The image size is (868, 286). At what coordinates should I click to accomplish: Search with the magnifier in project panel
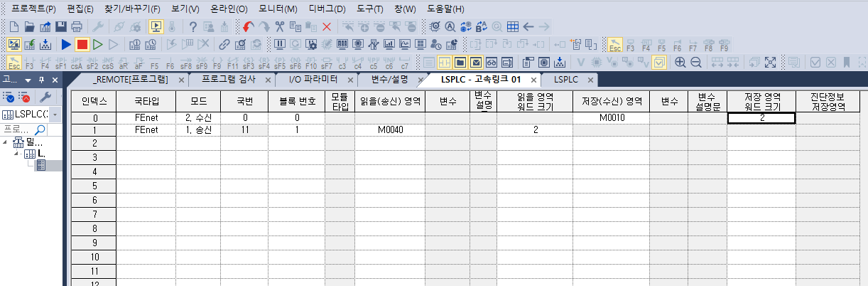(40, 129)
